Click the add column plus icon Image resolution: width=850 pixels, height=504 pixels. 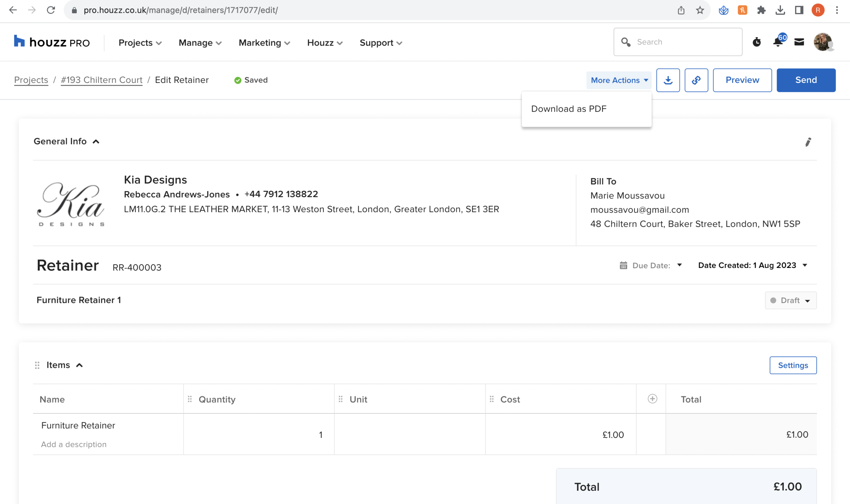coord(652,399)
